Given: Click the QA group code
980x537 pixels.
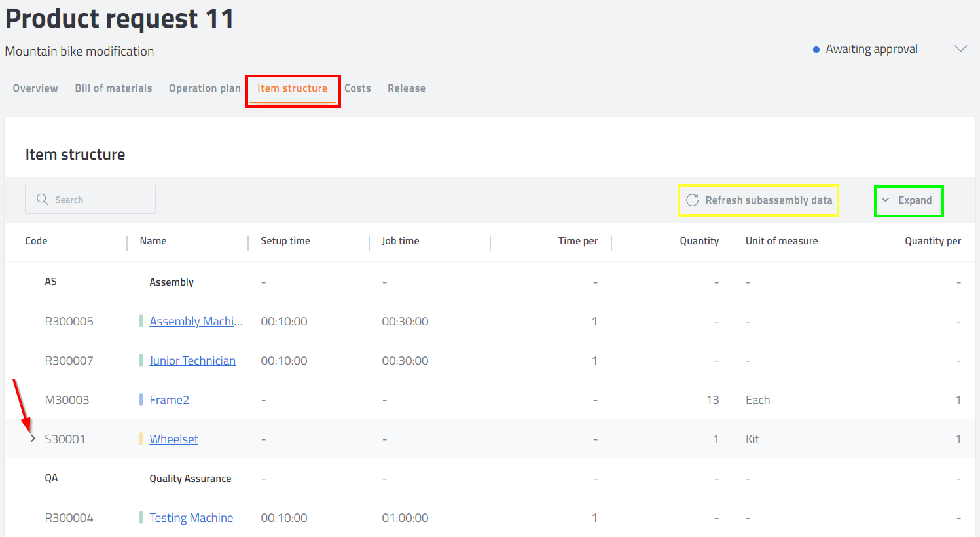Looking at the screenshot, I should pyautogui.click(x=51, y=478).
